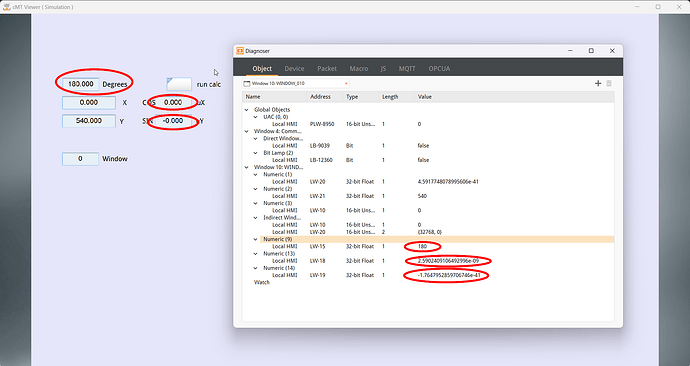Viewport: 690px width, 366px height.
Task: Click the 180.000 Degrees input field
Action: (81, 84)
